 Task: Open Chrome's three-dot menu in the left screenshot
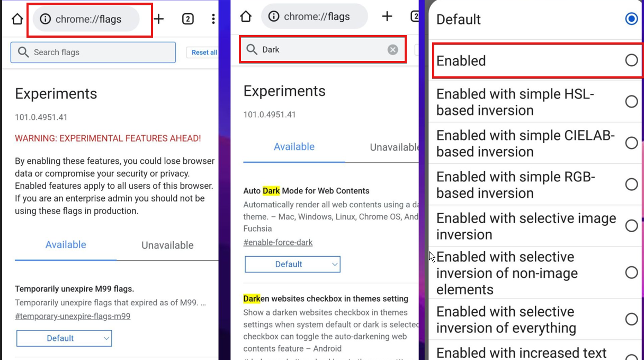(x=213, y=19)
